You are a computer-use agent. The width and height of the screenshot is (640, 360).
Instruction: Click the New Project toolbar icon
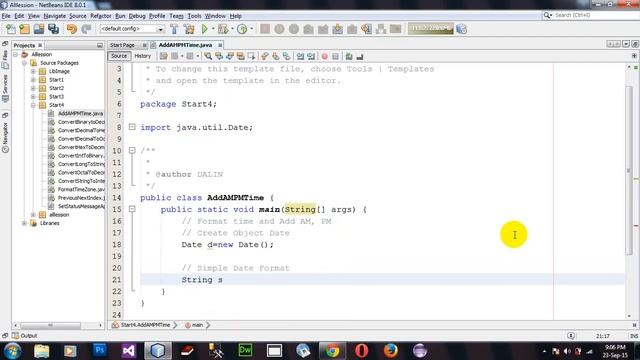click(24, 29)
